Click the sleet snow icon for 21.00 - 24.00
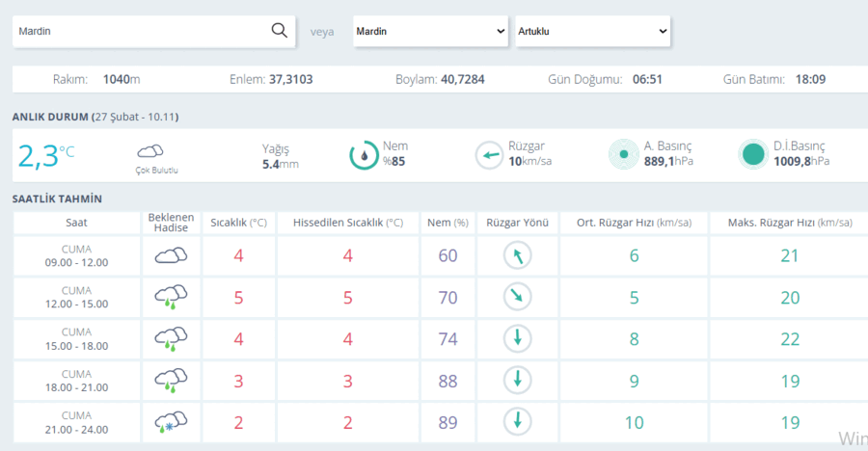The image size is (868, 451). (171, 422)
